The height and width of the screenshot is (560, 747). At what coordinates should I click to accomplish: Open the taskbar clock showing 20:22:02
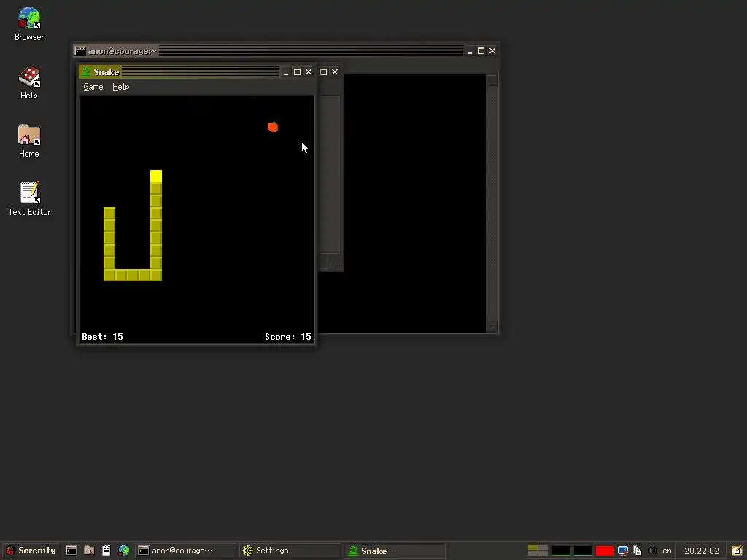point(702,551)
